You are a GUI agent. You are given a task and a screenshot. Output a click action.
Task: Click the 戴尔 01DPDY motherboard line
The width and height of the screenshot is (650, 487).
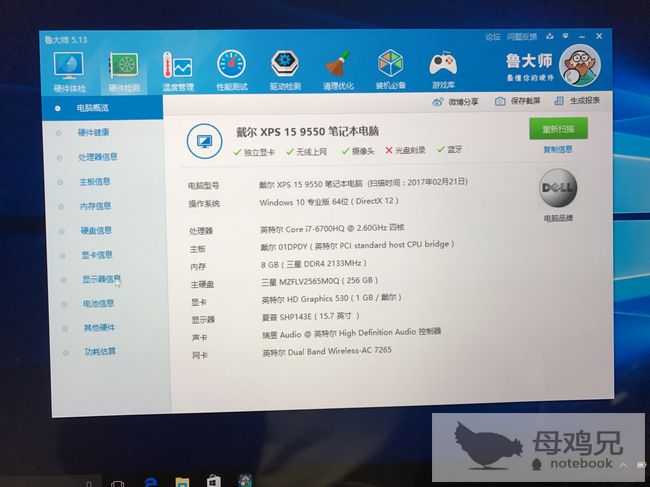(x=357, y=246)
